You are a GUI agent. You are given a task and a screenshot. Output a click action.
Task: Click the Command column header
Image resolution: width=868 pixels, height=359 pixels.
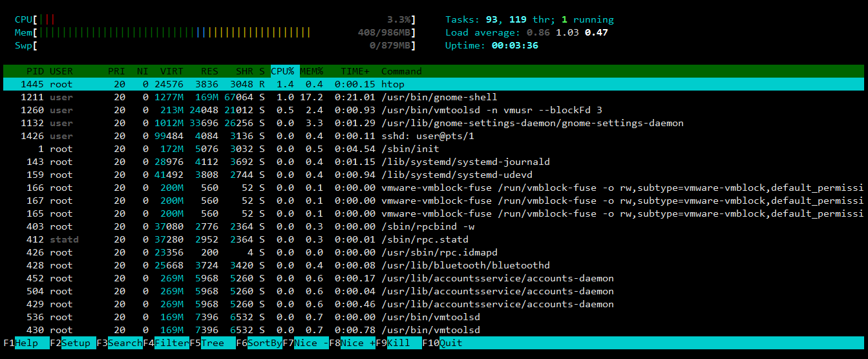coord(401,71)
